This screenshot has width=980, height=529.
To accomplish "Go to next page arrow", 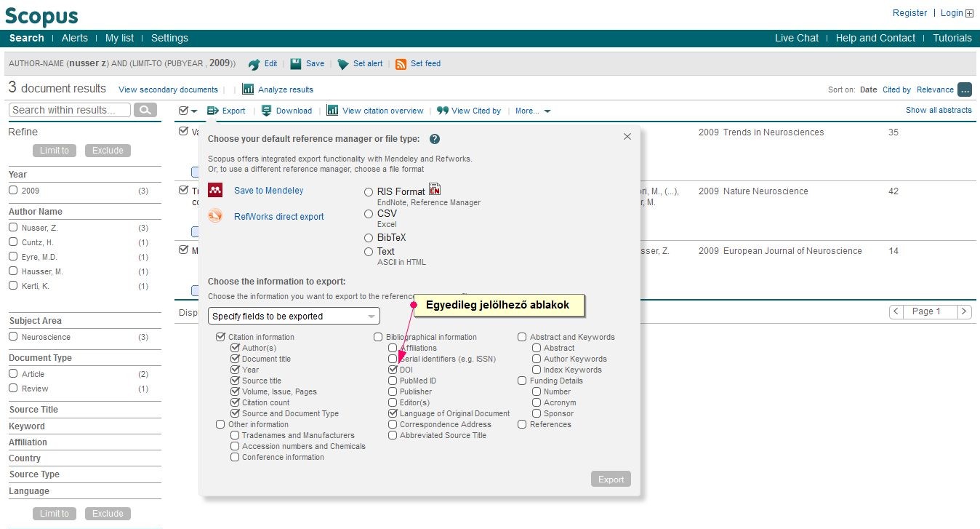I will [x=965, y=311].
